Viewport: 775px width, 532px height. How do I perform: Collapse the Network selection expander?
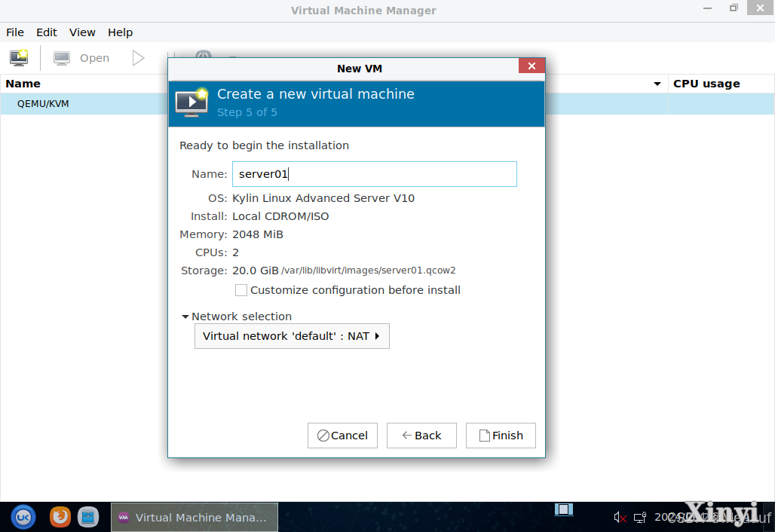coord(185,316)
